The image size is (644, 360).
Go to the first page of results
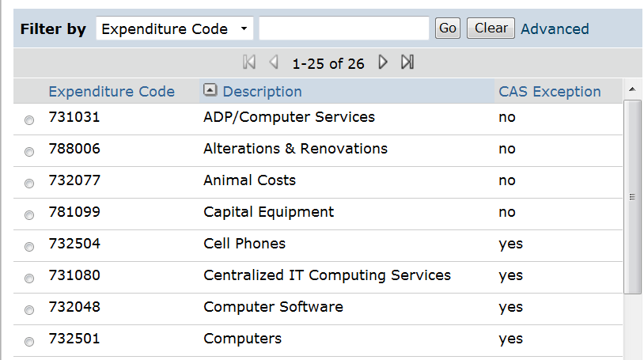coord(249,63)
